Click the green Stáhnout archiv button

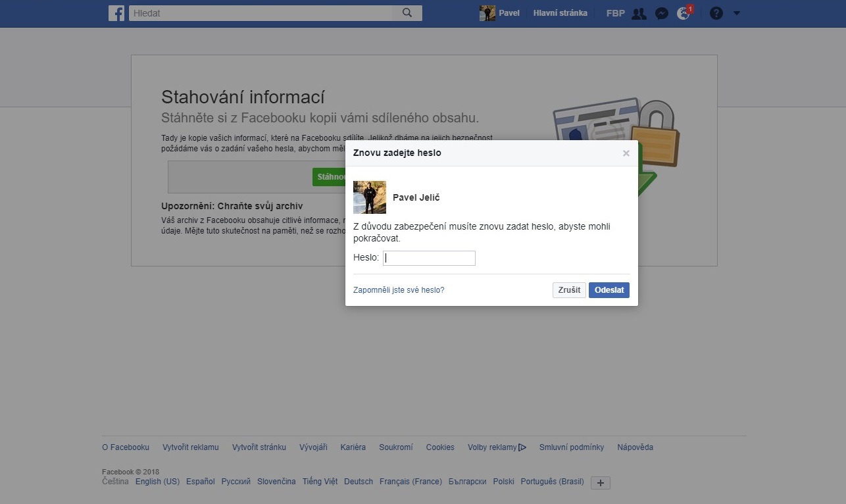(329, 177)
